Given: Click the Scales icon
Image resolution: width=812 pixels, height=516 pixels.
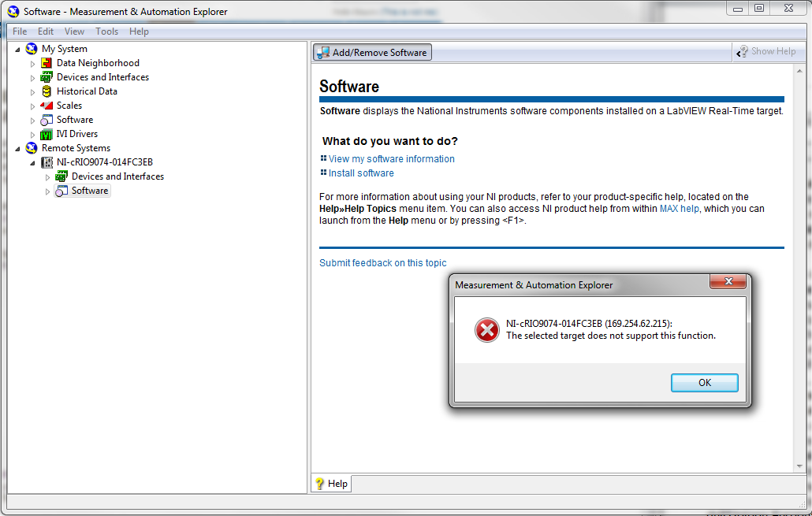Looking at the screenshot, I should (x=47, y=106).
